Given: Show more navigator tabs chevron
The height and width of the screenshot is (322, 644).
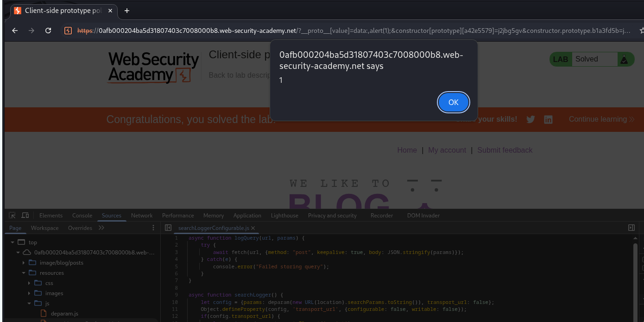Looking at the screenshot, I should point(101,228).
